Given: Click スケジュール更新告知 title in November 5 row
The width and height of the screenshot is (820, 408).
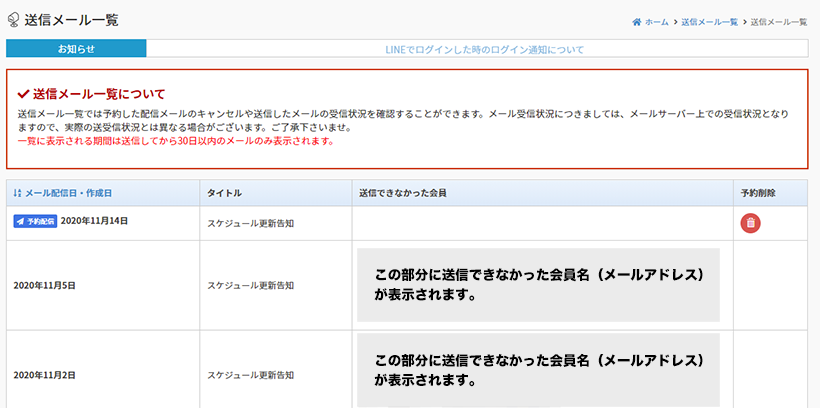Looking at the screenshot, I should click(250, 285).
